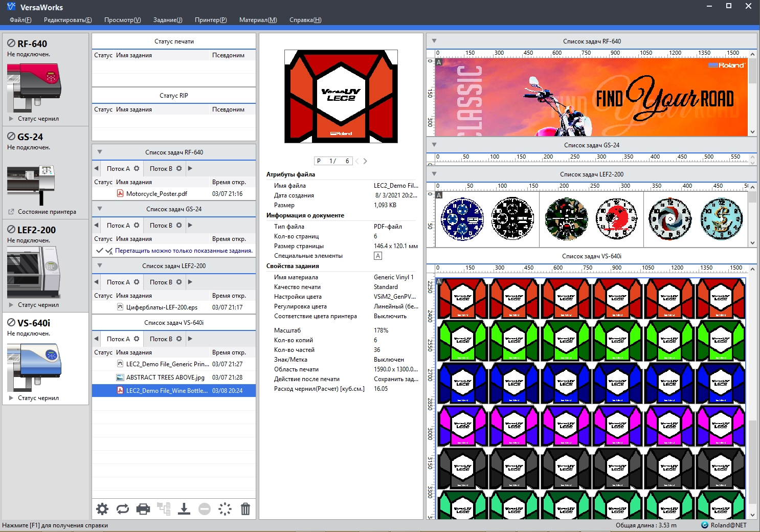Select the LEF2-200 printer picture
Screen dimensions: 760x532
[x=34, y=272]
